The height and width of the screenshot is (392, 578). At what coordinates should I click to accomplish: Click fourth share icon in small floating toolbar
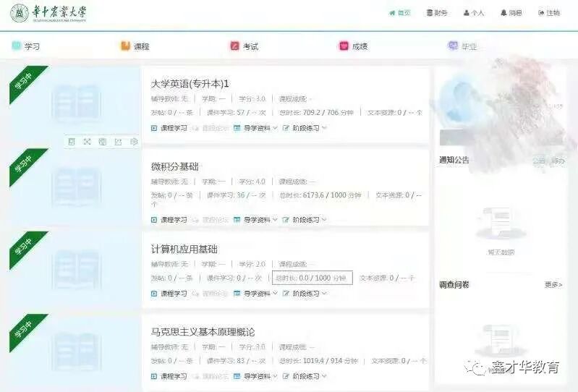(118, 142)
